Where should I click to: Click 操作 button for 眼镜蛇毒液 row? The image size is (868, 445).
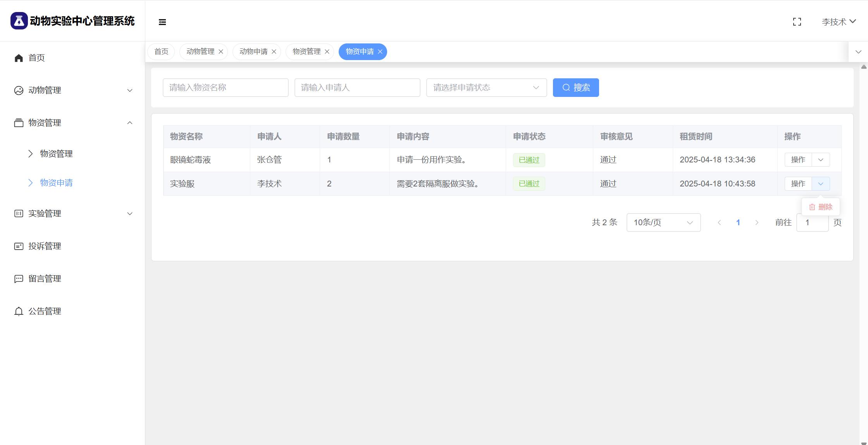coord(798,160)
